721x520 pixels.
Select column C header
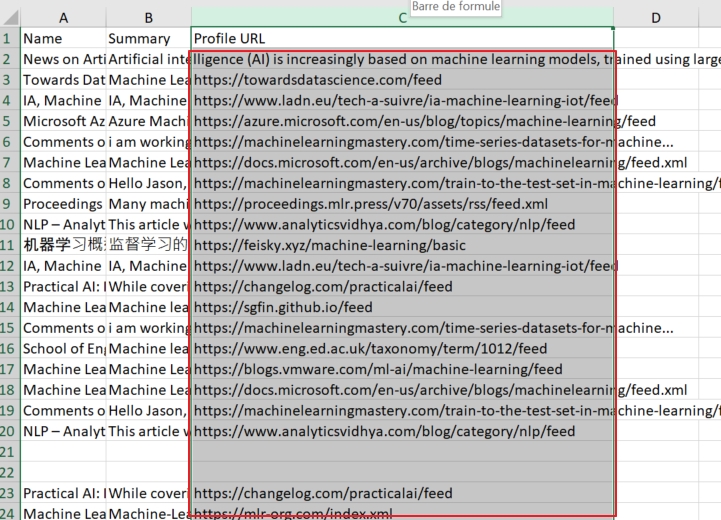[402, 17]
